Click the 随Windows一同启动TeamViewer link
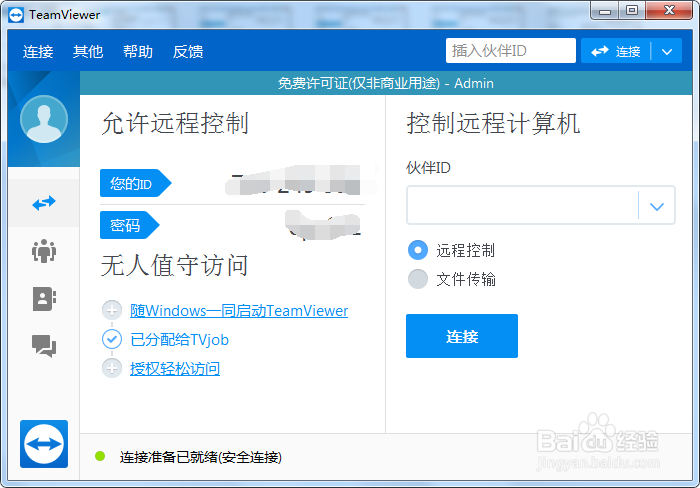The height and width of the screenshot is (488, 700). pyautogui.click(x=239, y=310)
